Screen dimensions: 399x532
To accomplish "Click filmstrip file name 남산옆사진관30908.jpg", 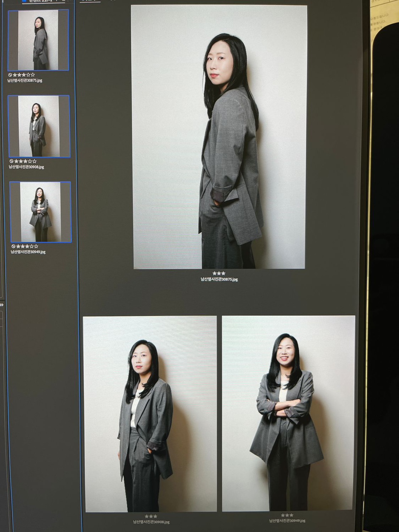I will 26,167.
